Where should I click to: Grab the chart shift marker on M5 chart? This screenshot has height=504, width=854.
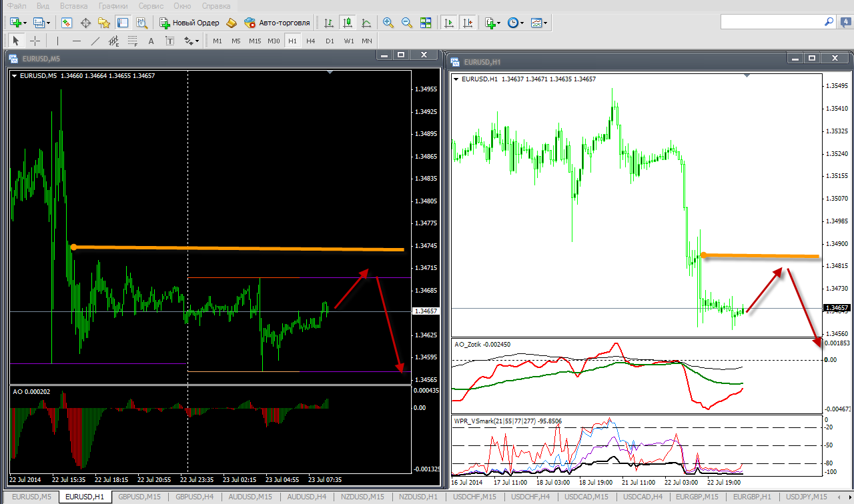point(330,71)
